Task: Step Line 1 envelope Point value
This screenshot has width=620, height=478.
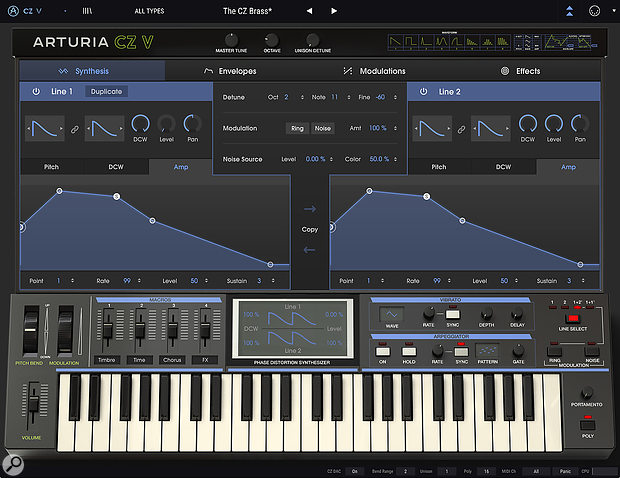Action: point(72,281)
